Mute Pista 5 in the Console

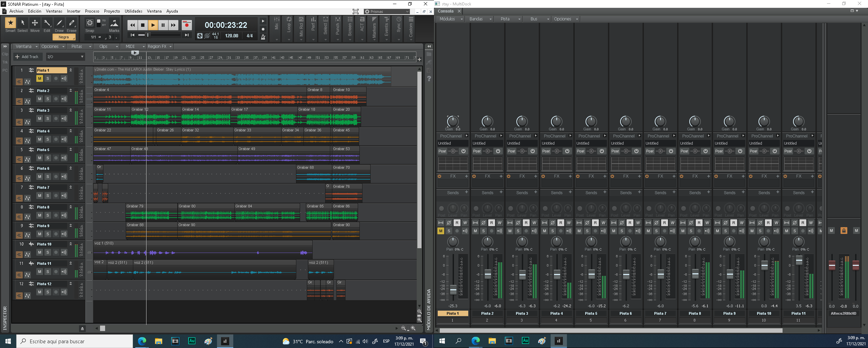[x=579, y=231]
